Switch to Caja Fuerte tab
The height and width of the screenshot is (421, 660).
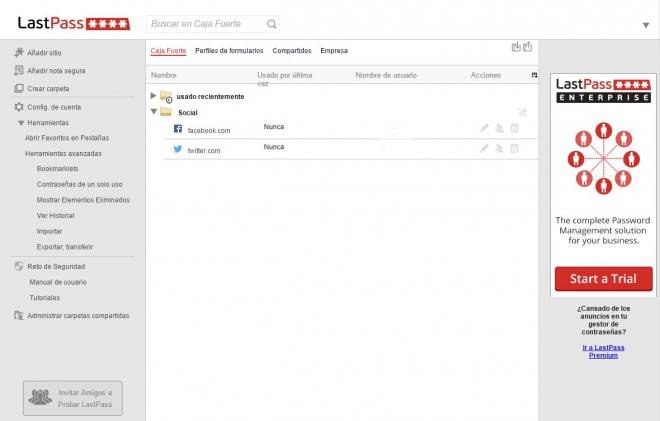point(168,51)
